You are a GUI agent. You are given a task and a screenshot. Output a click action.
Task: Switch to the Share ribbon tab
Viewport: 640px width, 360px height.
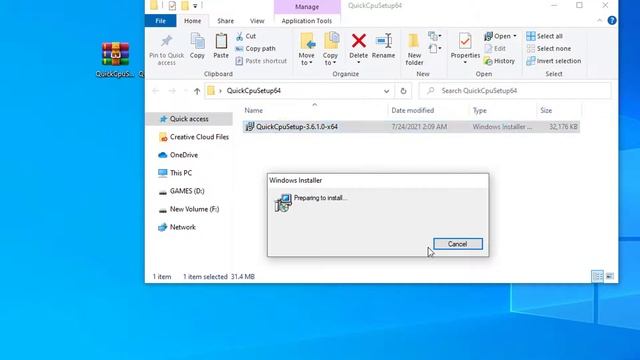[x=225, y=21]
